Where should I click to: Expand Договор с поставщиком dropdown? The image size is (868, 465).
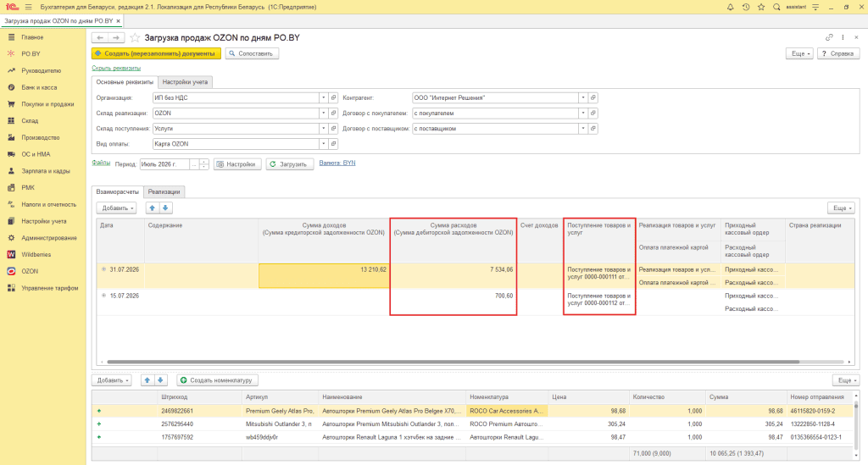coord(583,128)
